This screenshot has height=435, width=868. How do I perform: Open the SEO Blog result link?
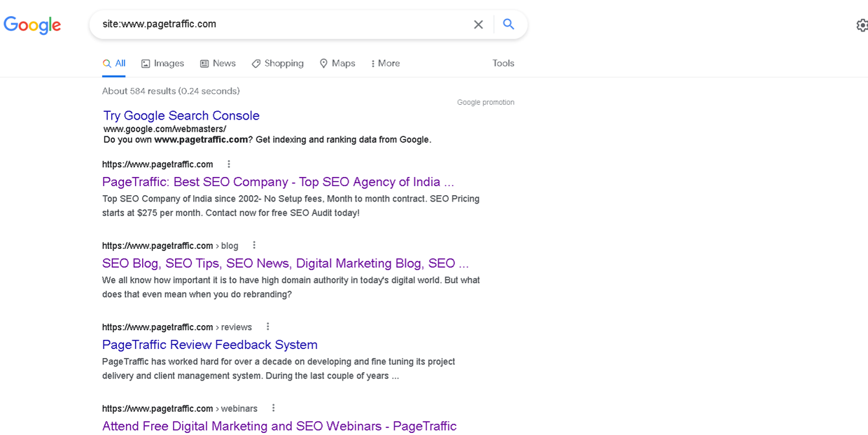[286, 263]
